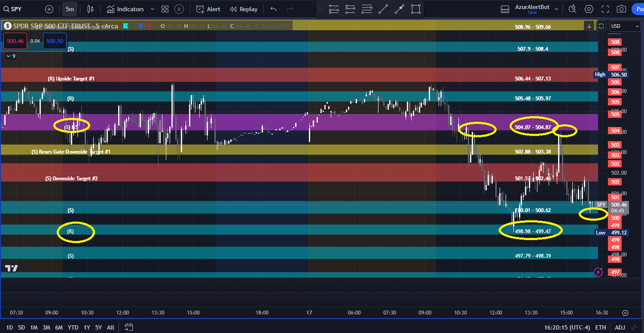Select the first line-style tool in floating toolbar
This screenshot has width=644, height=333.
pos(334,9)
